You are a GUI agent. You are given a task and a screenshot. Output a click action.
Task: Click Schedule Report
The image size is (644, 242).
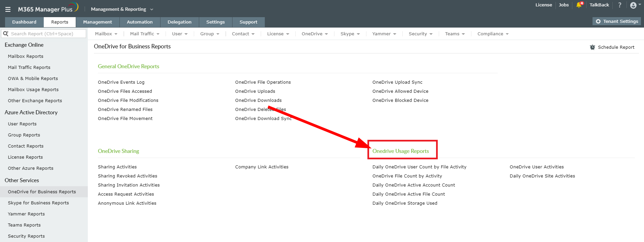click(612, 47)
